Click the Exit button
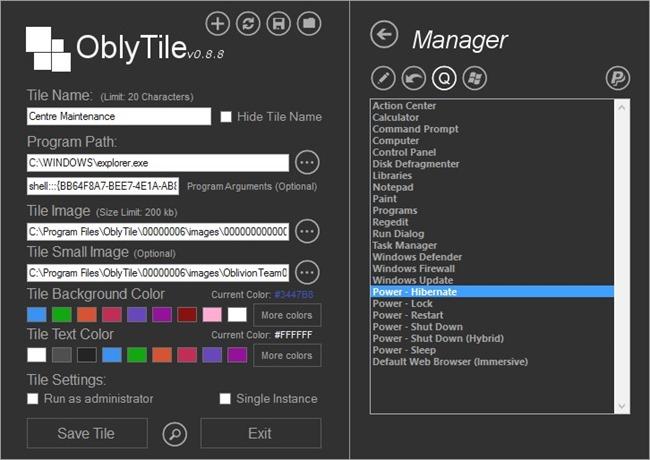This screenshot has height=460, width=650. [261, 433]
